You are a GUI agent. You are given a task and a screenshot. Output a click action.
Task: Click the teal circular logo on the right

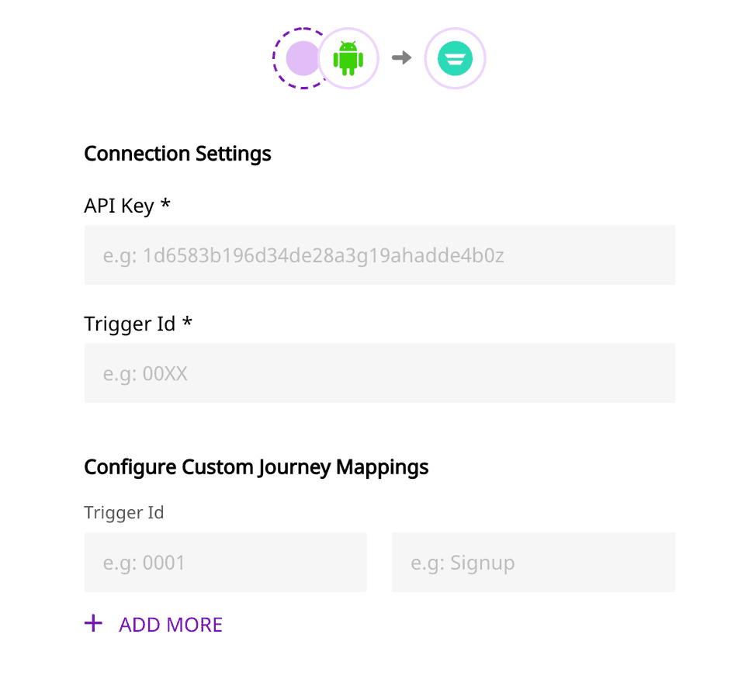click(455, 58)
